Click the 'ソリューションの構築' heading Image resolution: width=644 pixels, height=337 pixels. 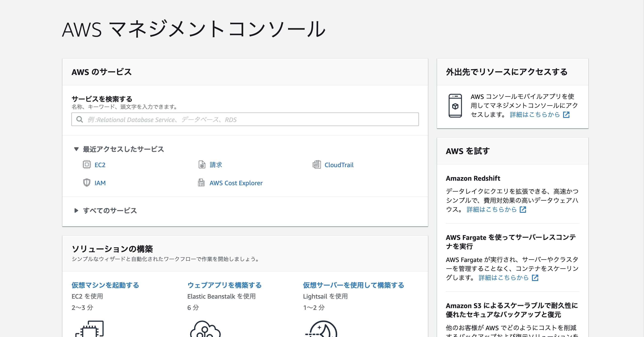[112, 249]
